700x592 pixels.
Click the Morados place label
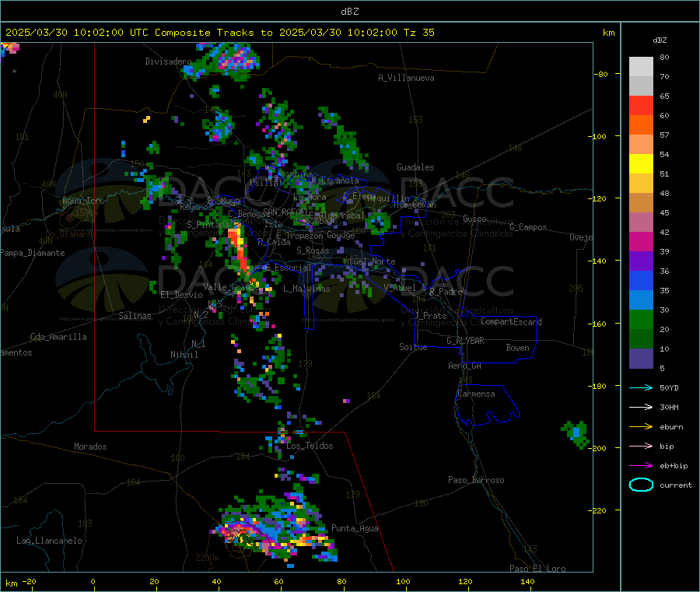[x=90, y=447]
